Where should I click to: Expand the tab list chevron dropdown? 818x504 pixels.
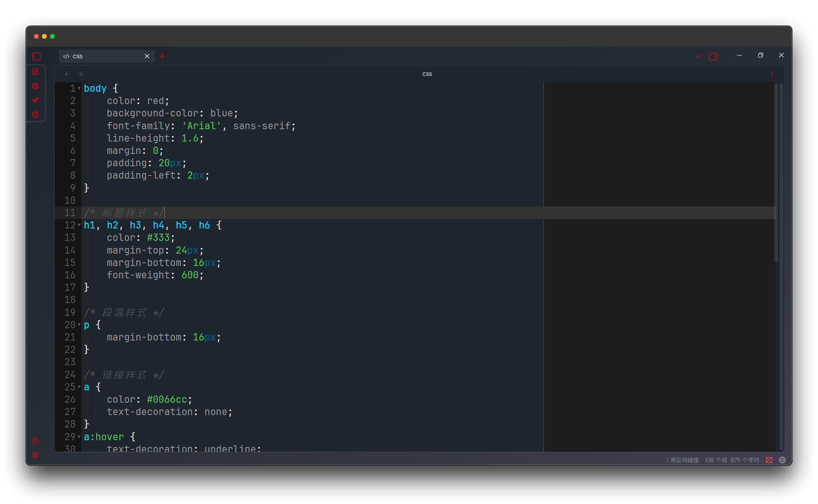pos(698,56)
